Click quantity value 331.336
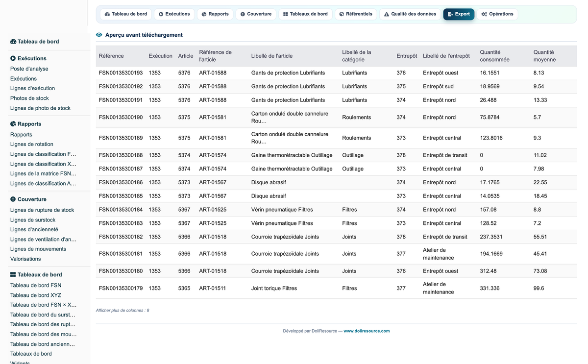588x364 pixels. point(490,289)
